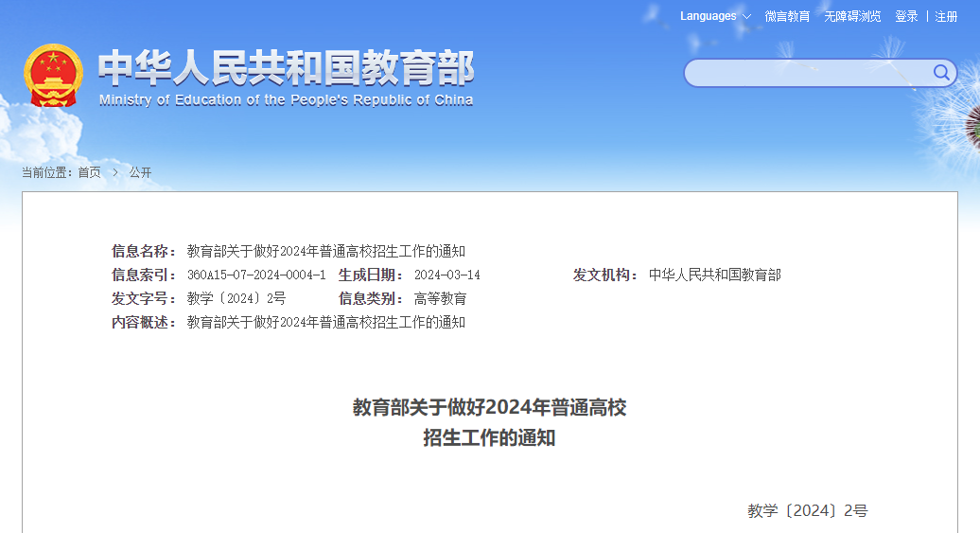Open the 无障碍浏览 accessibility link
980x533 pixels.
(852, 16)
